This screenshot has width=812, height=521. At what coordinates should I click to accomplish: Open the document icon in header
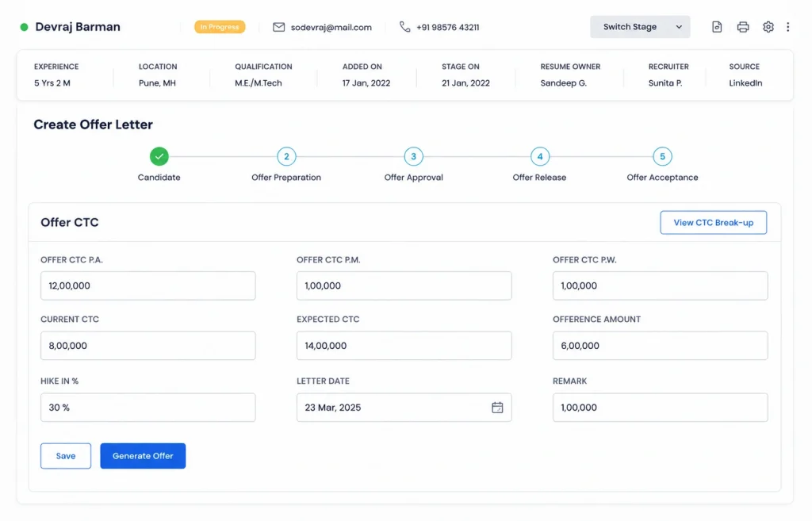coord(717,27)
